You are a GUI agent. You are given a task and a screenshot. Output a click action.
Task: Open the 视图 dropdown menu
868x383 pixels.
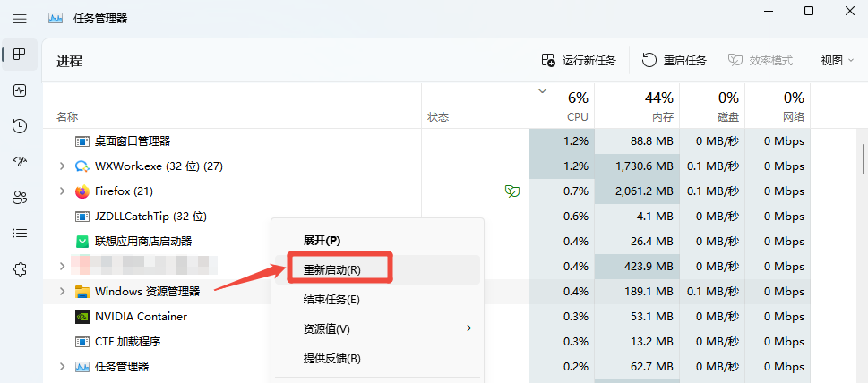click(837, 61)
